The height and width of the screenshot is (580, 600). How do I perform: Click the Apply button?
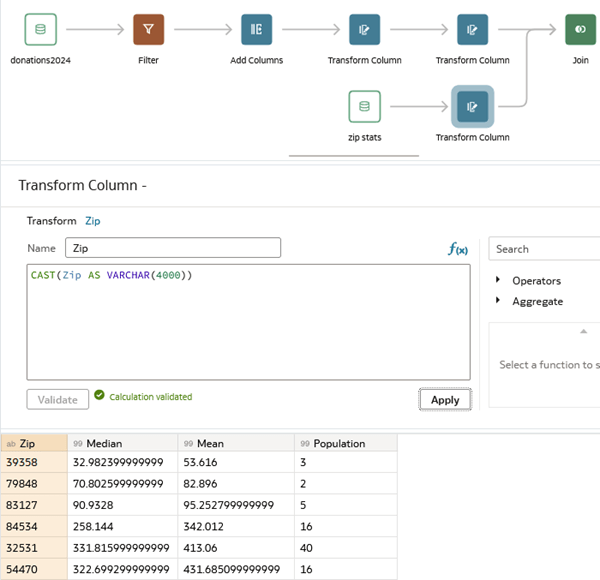pos(445,399)
